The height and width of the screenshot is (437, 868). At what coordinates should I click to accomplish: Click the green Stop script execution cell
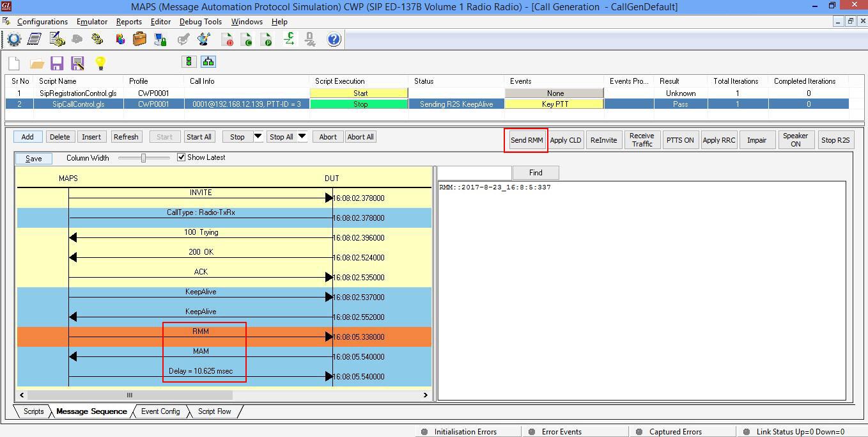point(360,104)
